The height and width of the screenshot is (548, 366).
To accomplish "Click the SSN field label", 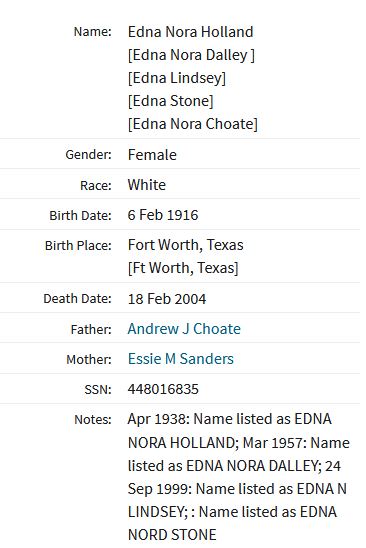I will (98, 389).
